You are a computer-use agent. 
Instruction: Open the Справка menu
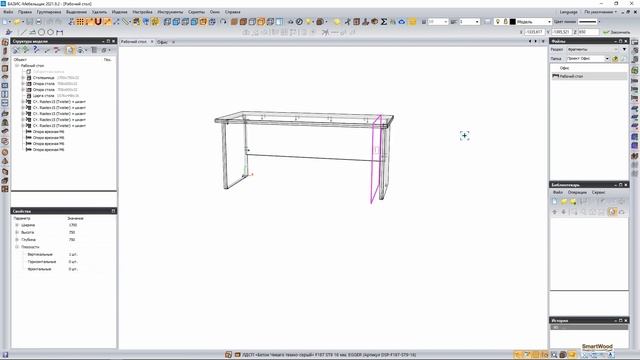coord(232,12)
